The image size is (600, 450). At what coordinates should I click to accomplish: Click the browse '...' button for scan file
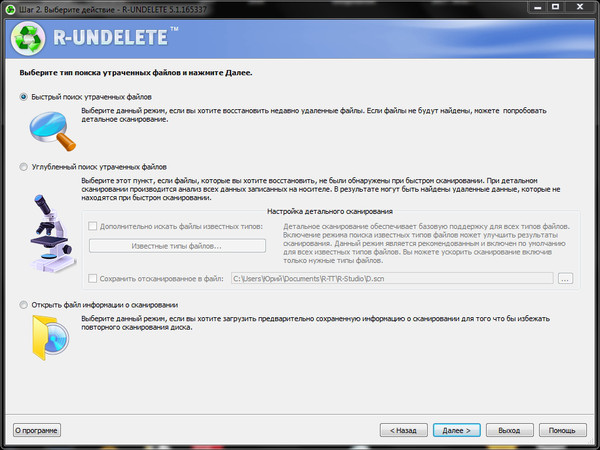565,279
